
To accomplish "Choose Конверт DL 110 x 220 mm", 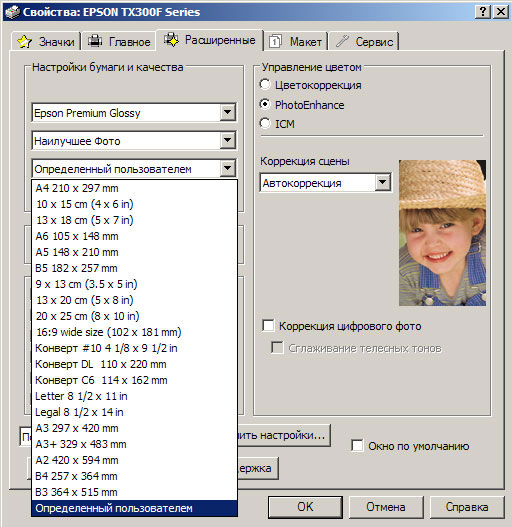I will [134, 364].
